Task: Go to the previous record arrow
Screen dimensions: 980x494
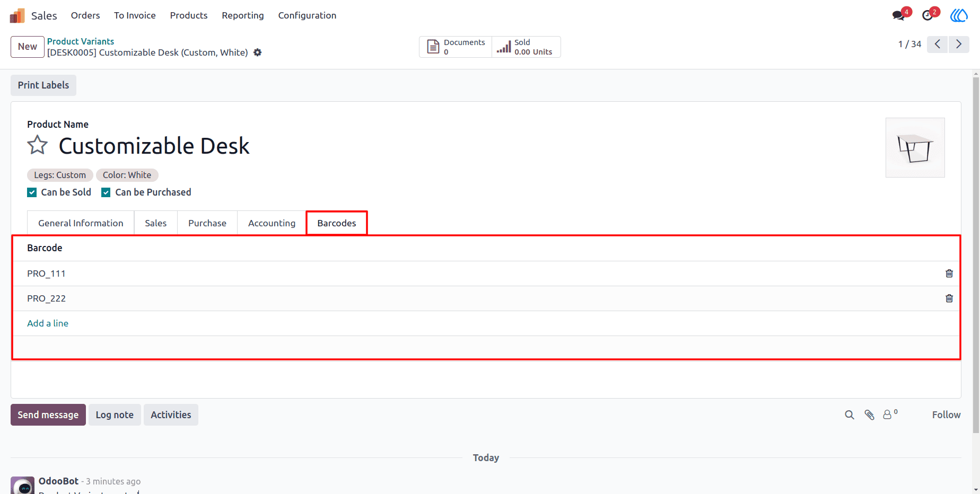Action: click(938, 44)
